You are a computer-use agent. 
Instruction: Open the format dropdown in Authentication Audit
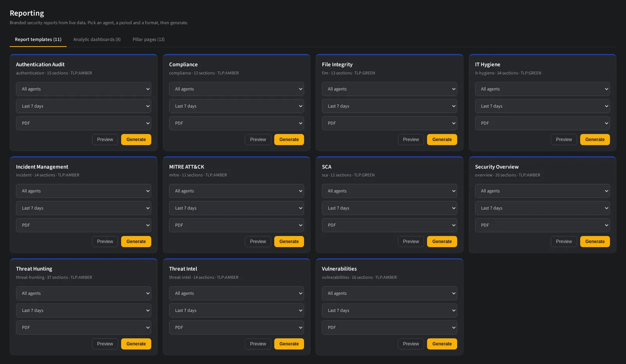pos(84,123)
